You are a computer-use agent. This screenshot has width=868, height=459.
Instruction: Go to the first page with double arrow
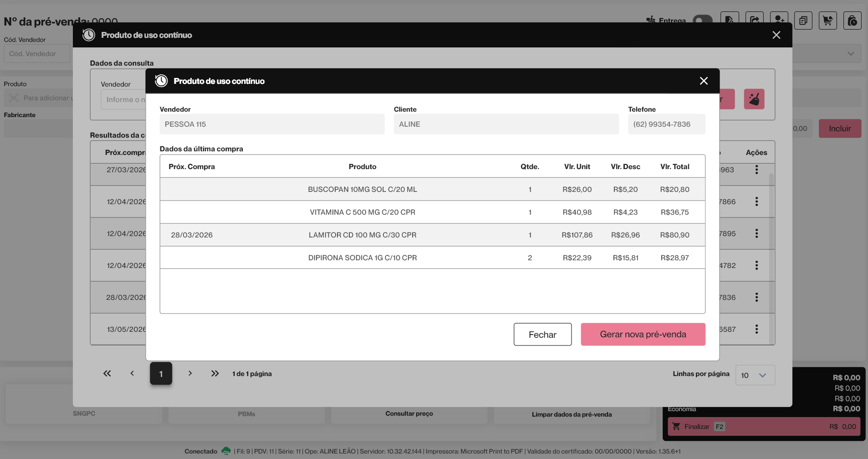(107, 373)
